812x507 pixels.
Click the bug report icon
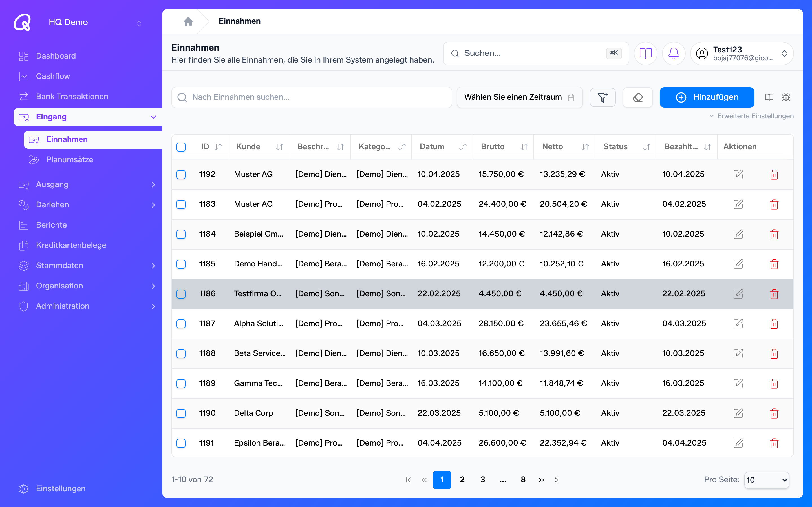click(x=786, y=97)
